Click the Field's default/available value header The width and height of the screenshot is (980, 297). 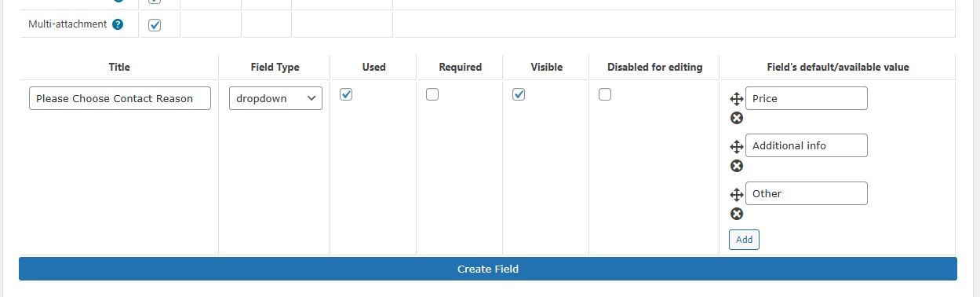(837, 67)
